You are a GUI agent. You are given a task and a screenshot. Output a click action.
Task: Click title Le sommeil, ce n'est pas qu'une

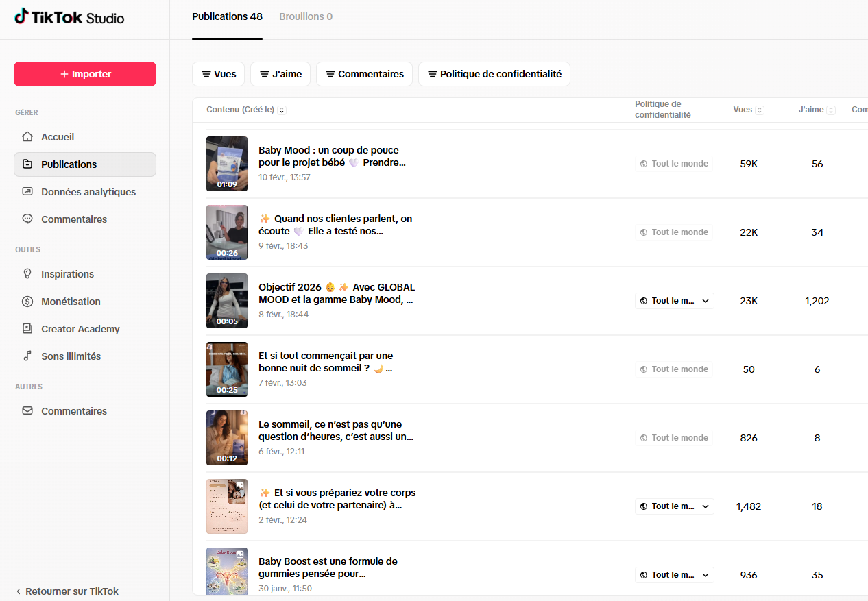point(336,430)
